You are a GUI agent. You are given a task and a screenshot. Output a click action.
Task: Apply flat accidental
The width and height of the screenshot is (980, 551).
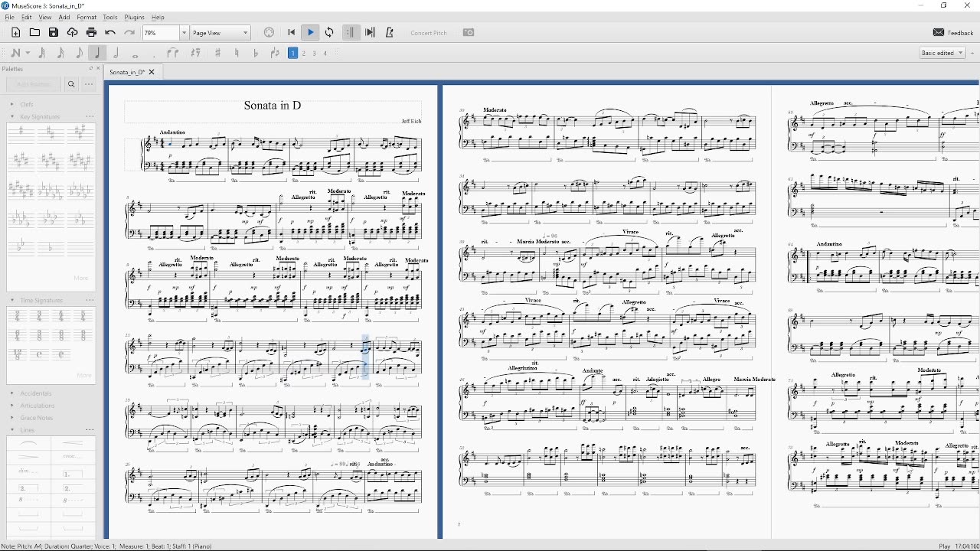(256, 53)
